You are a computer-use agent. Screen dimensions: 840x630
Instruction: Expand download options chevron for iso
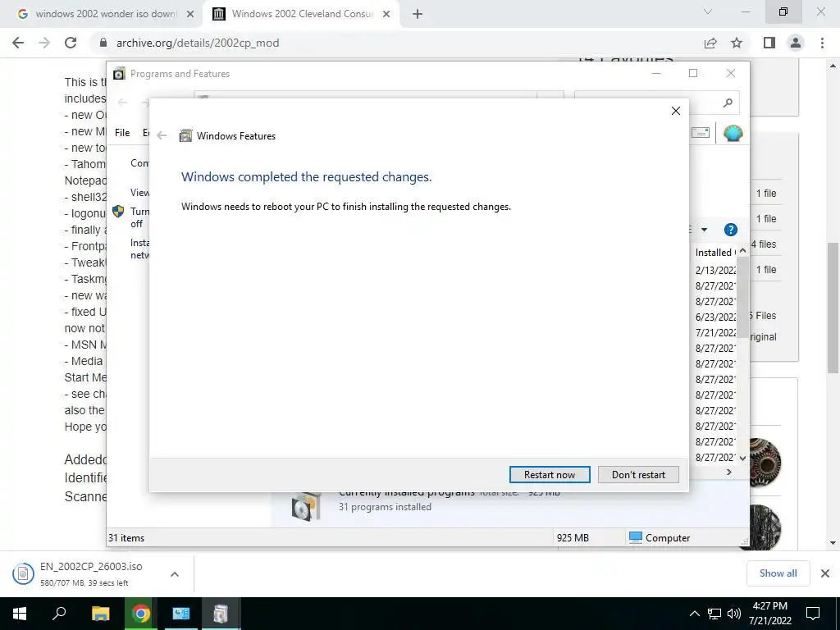(175, 574)
